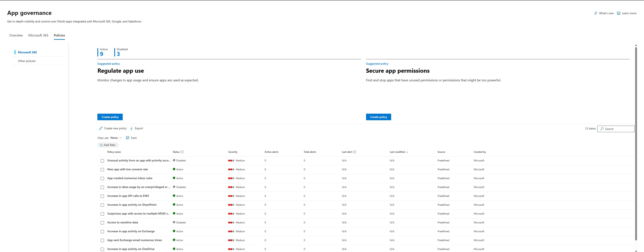Click the Save filter set icon
644x252 pixels.
[127, 138]
